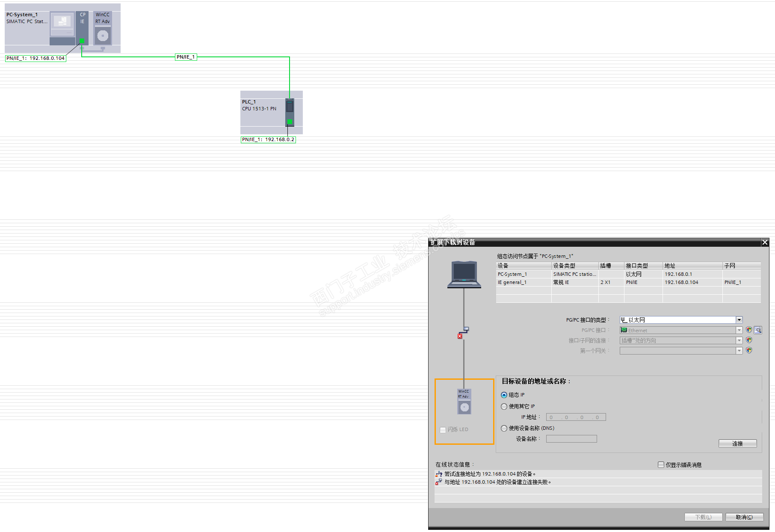This screenshot has height=532, width=775.
Task: Select the 使用其它 IP radio button
Action: [x=504, y=406]
